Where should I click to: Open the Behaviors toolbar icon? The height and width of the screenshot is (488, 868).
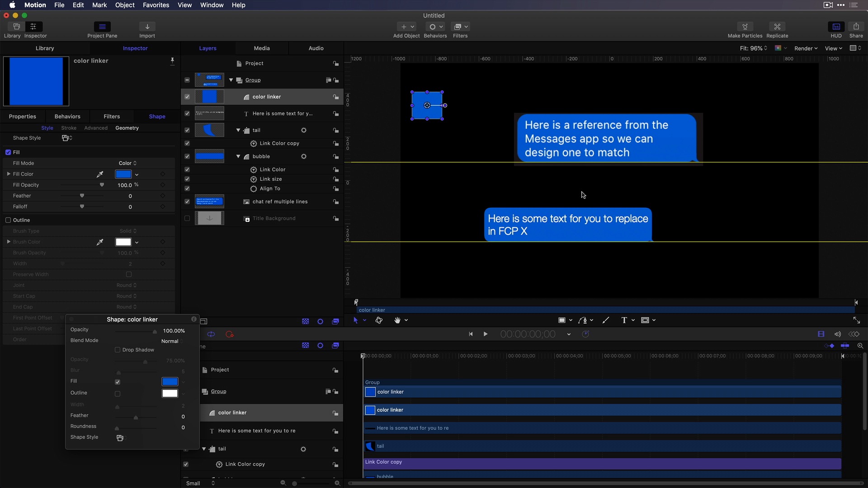435,27
